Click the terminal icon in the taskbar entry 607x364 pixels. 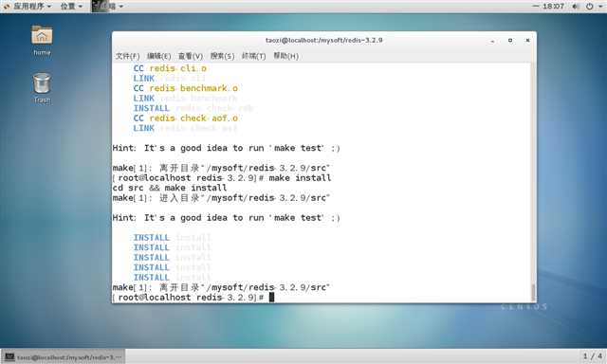tap(9, 357)
